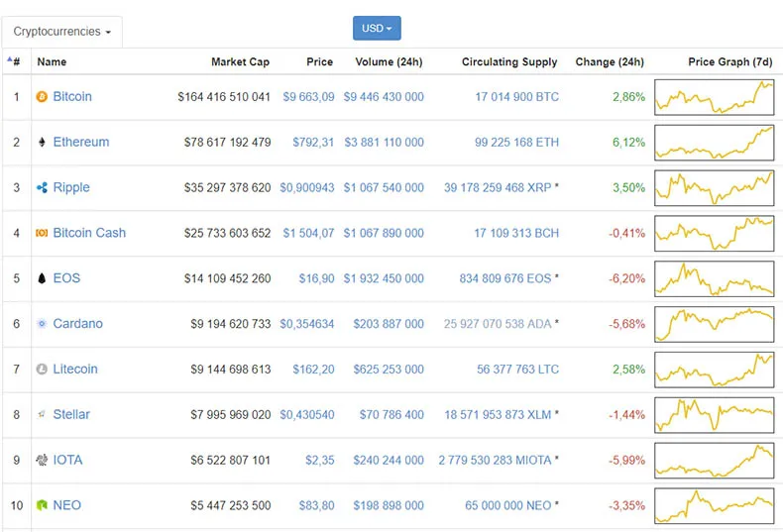Open the IOTA coin name link

(67, 460)
